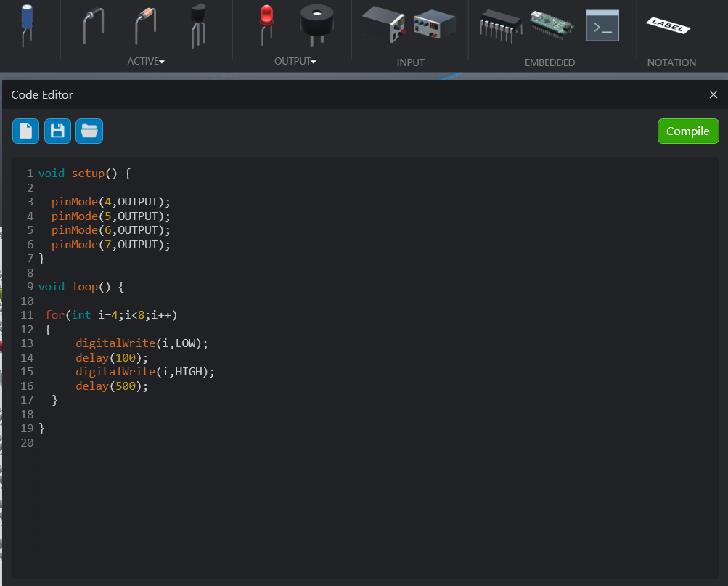Choose the zener diode component
This screenshot has height=586, width=728.
click(145, 26)
